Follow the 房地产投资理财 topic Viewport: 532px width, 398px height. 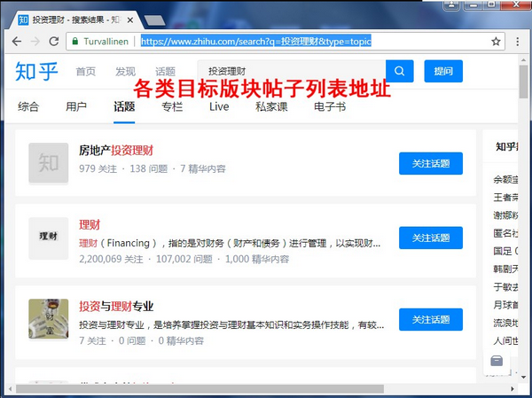pos(431,163)
